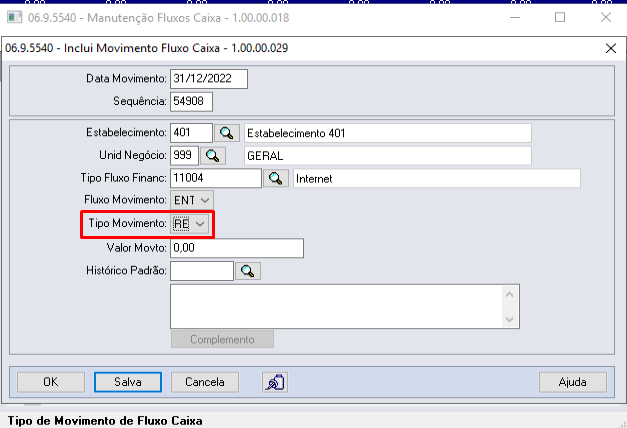Click the icon button beside Cancela
Viewport: 627px width, 428px height.
pyautogui.click(x=275, y=382)
